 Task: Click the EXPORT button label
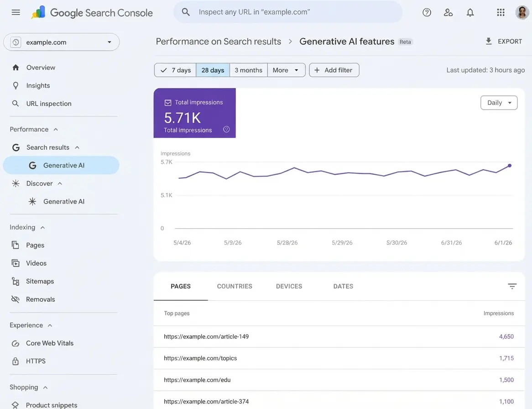pyautogui.click(x=510, y=41)
